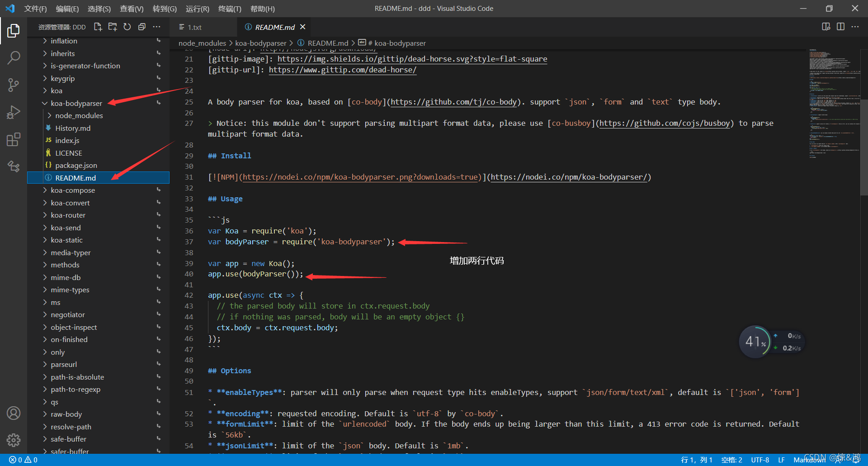Screen dimensions: 868x466
Task: Open the Accounts menu icon
Action: [x=14, y=413]
